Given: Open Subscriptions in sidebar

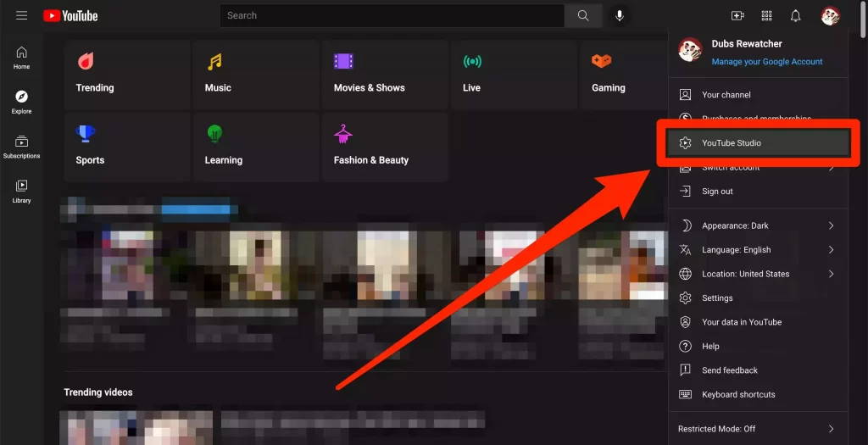Looking at the screenshot, I should coord(21,147).
